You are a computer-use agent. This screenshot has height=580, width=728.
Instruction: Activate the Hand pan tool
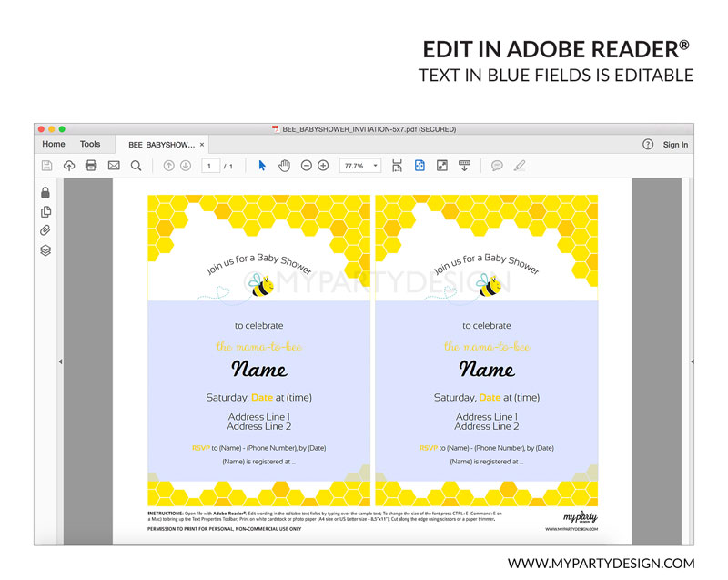point(284,166)
